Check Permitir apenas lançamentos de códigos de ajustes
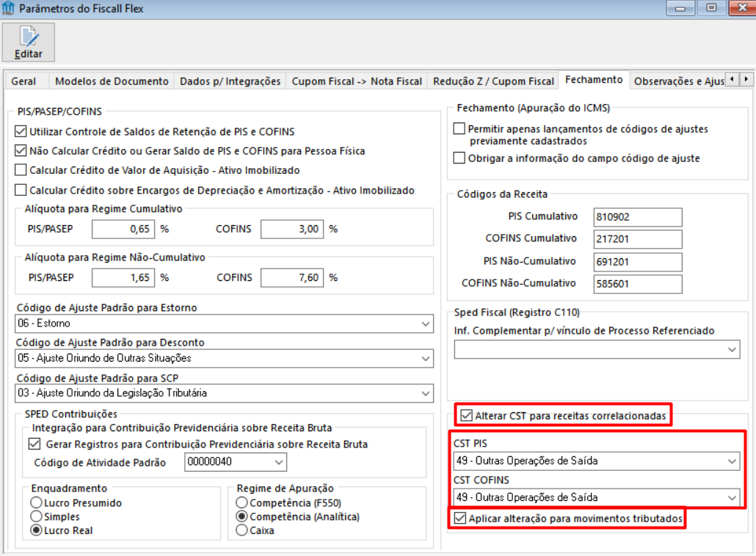The height and width of the screenshot is (556, 756). pyautogui.click(x=459, y=128)
